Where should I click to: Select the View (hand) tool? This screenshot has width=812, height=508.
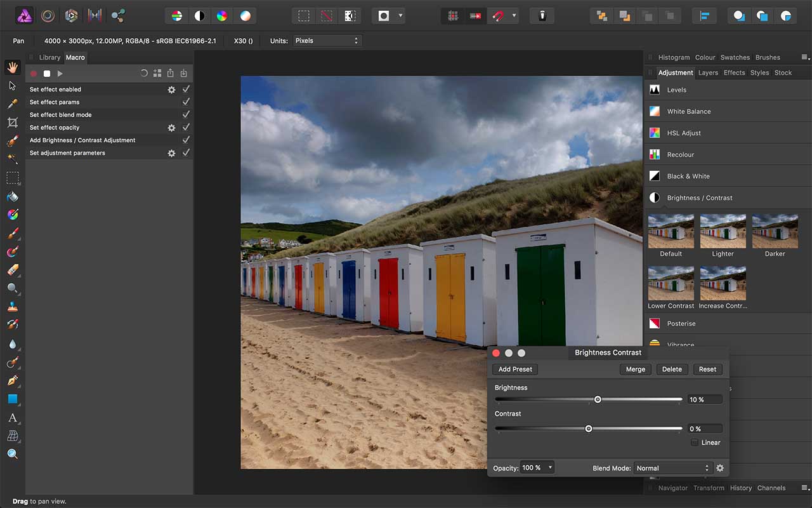(x=12, y=67)
